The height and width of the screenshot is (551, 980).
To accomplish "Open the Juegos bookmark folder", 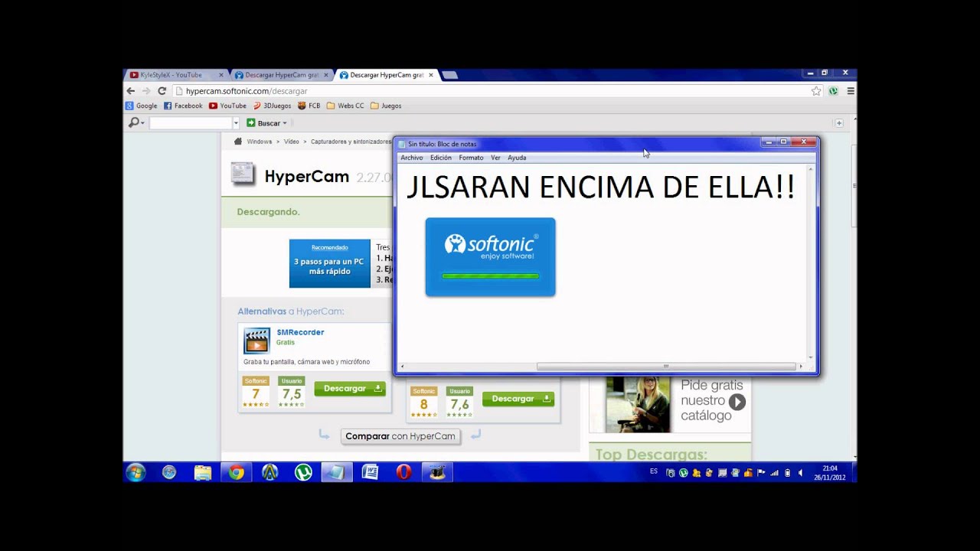I will 386,106.
